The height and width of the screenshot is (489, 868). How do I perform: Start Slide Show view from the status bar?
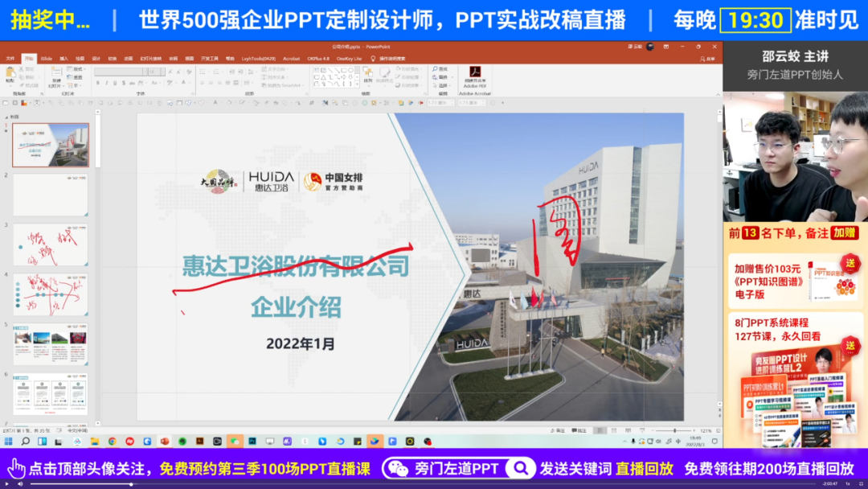[641, 430]
